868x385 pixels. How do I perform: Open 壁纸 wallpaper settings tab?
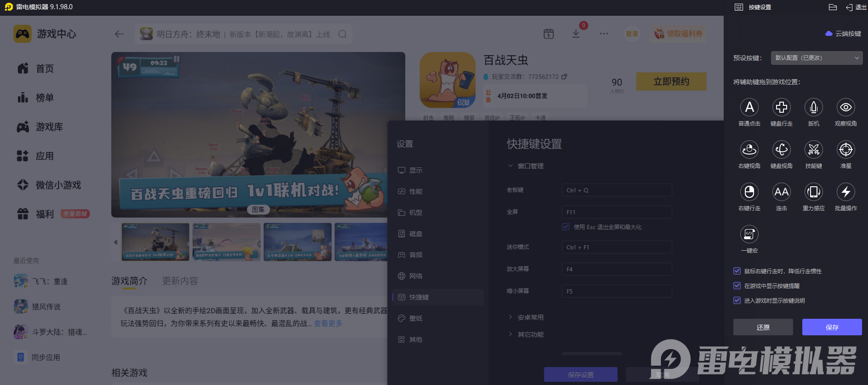click(437, 318)
